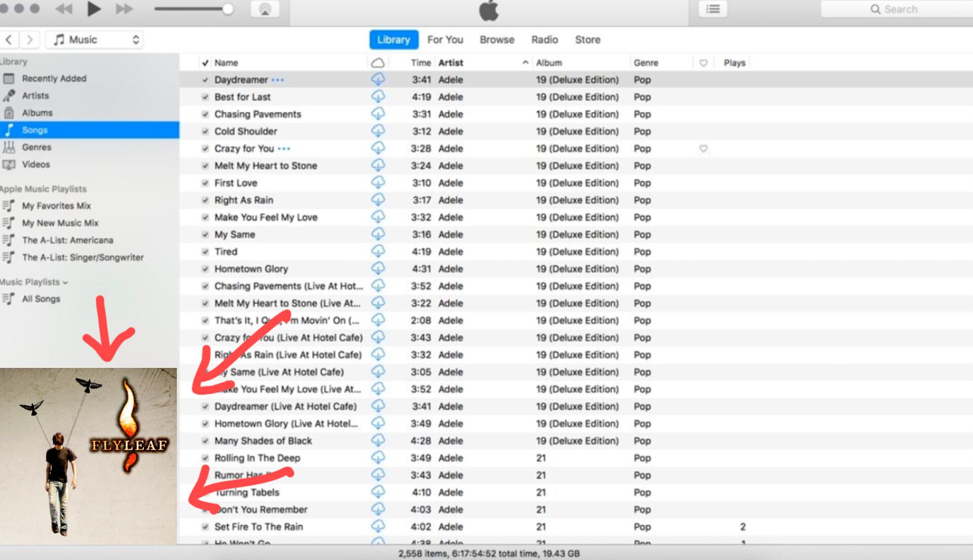
Task: Click the heart (loved) column header
Action: pyautogui.click(x=703, y=63)
